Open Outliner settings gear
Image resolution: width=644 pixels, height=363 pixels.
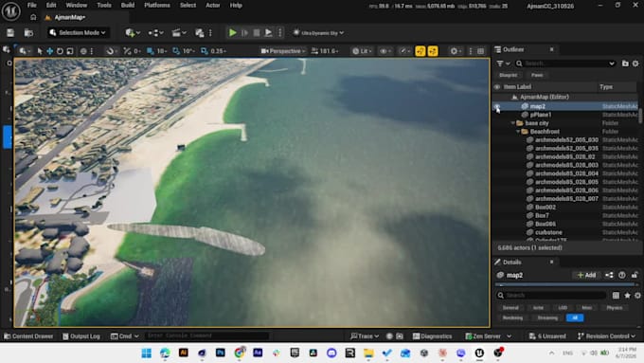[x=635, y=64]
